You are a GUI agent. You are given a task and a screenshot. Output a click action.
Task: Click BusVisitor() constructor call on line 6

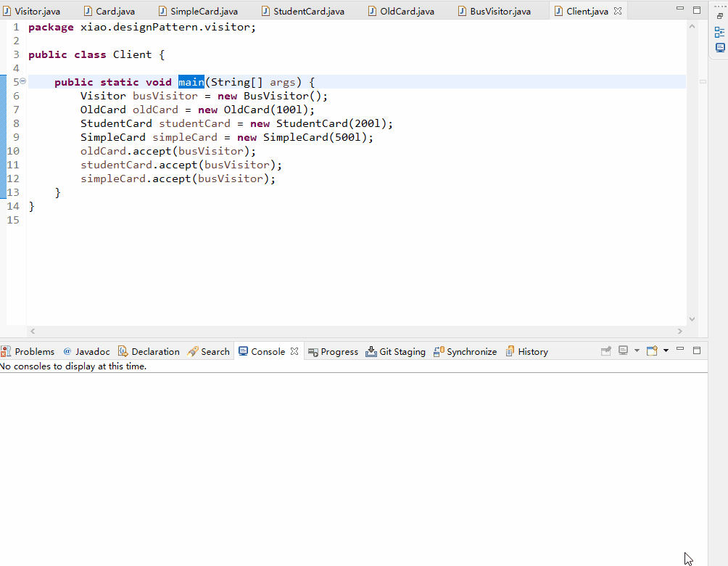[282, 97]
